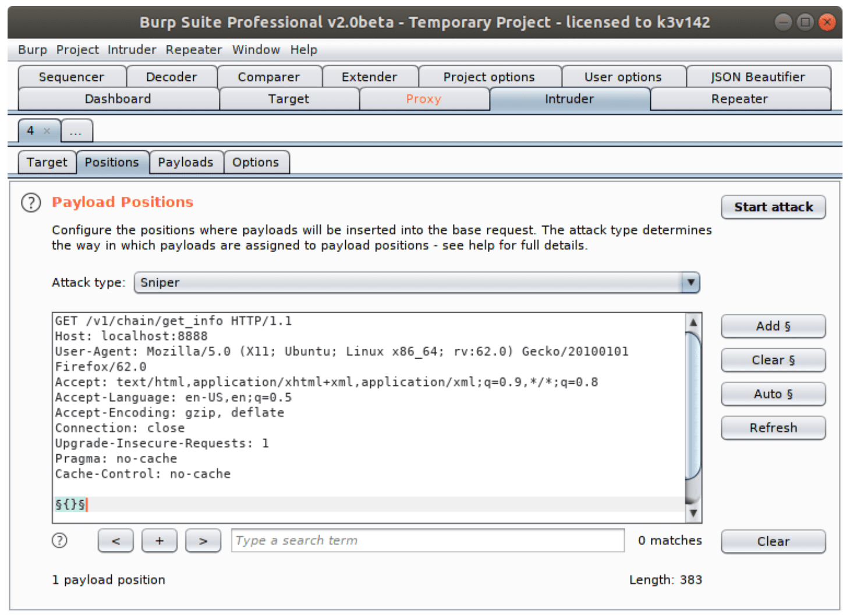The height and width of the screenshot is (616, 850).
Task: Open the Intruder menu
Action: (132, 50)
